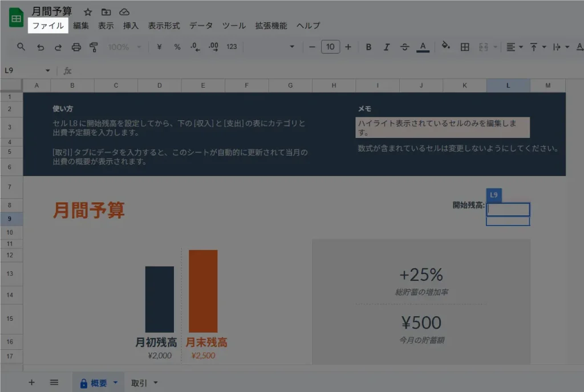Toggle strikethrough formatting
Viewport: 584px width, 392px height.
pyautogui.click(x=404, y=47)
